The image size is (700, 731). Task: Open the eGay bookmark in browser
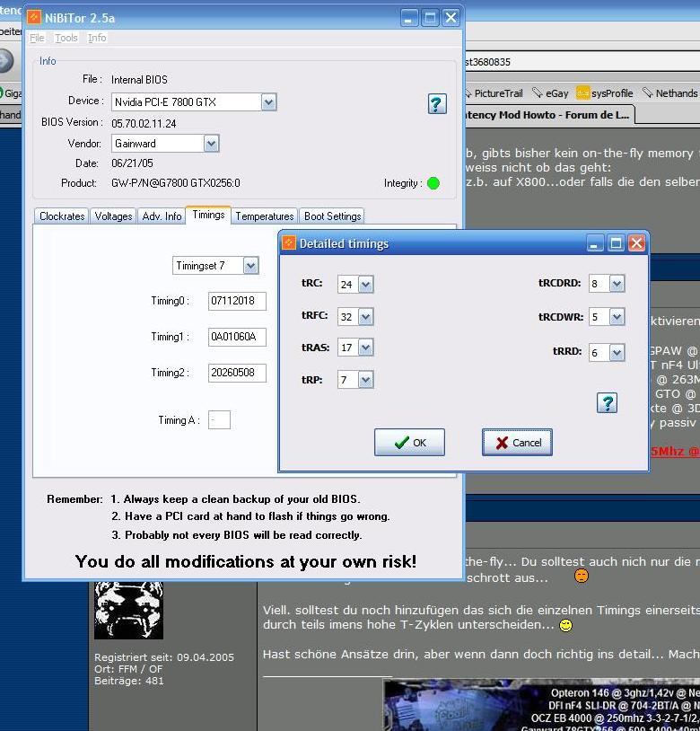tap(550, 93)
